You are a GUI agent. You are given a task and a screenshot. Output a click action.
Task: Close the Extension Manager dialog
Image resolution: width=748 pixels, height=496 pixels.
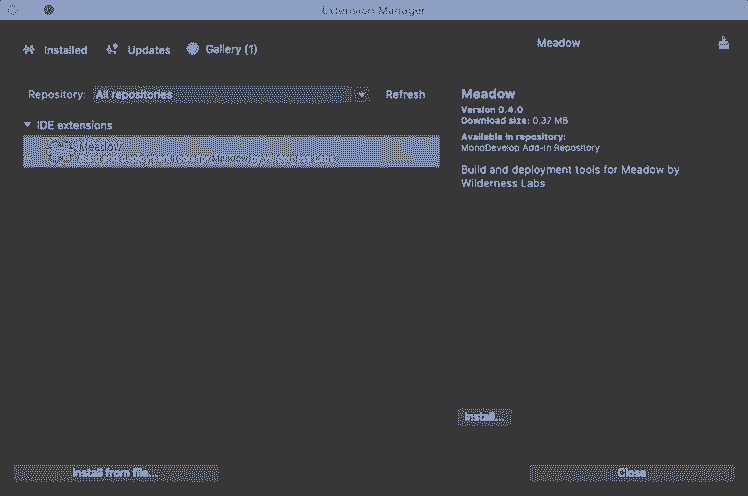(x=632, y=473)
